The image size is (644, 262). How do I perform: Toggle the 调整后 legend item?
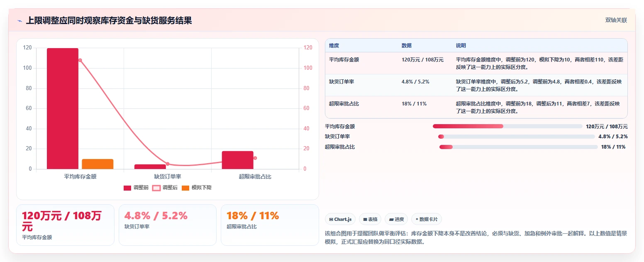click(x=165, y=188)
